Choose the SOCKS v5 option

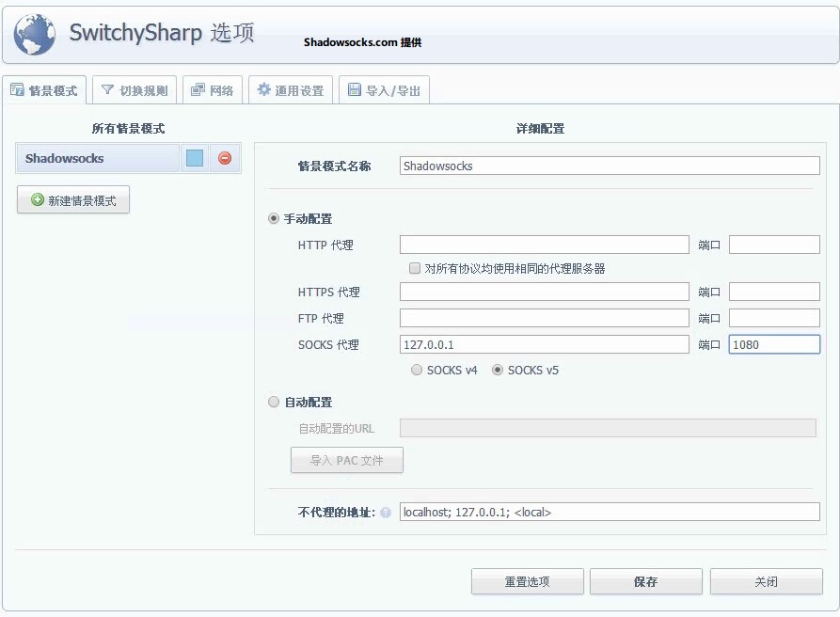[498, 371]
